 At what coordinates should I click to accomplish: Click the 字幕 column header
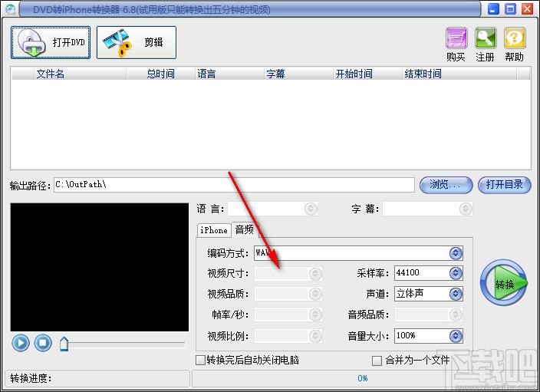click(x=298, y=74)
